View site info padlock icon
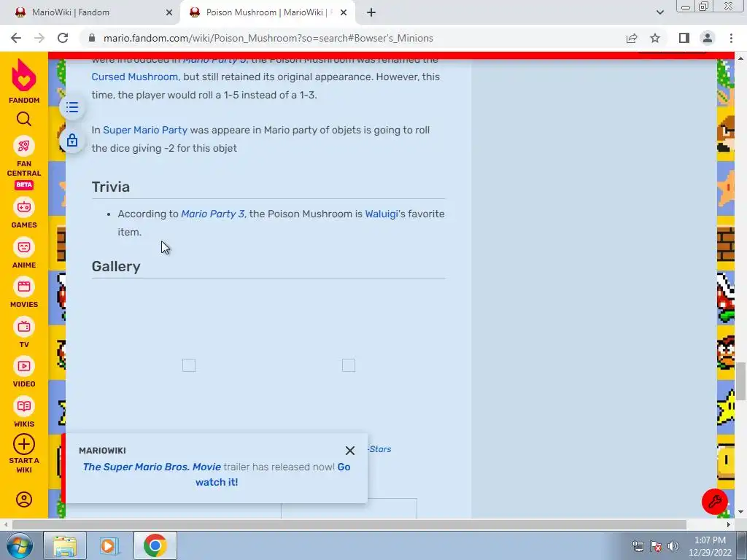This screenshot has width=747, height=560. coord(92,38)
